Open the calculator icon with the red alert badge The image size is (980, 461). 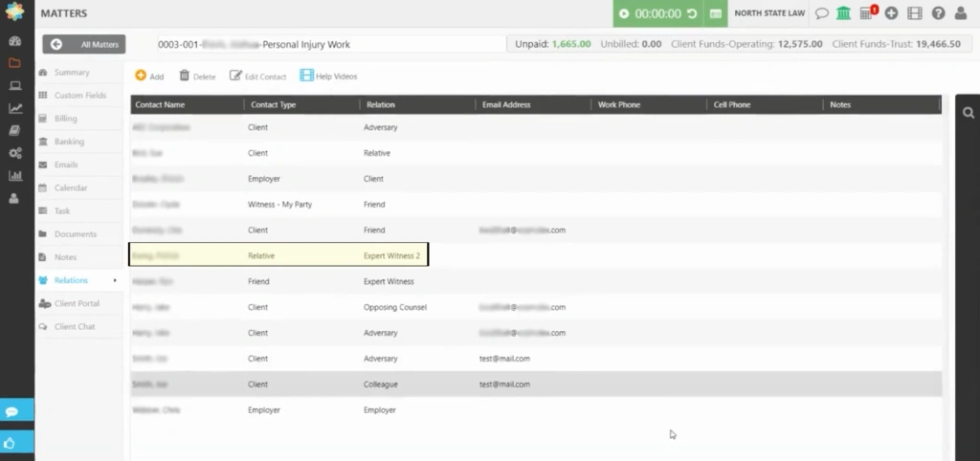pos(869,12)
